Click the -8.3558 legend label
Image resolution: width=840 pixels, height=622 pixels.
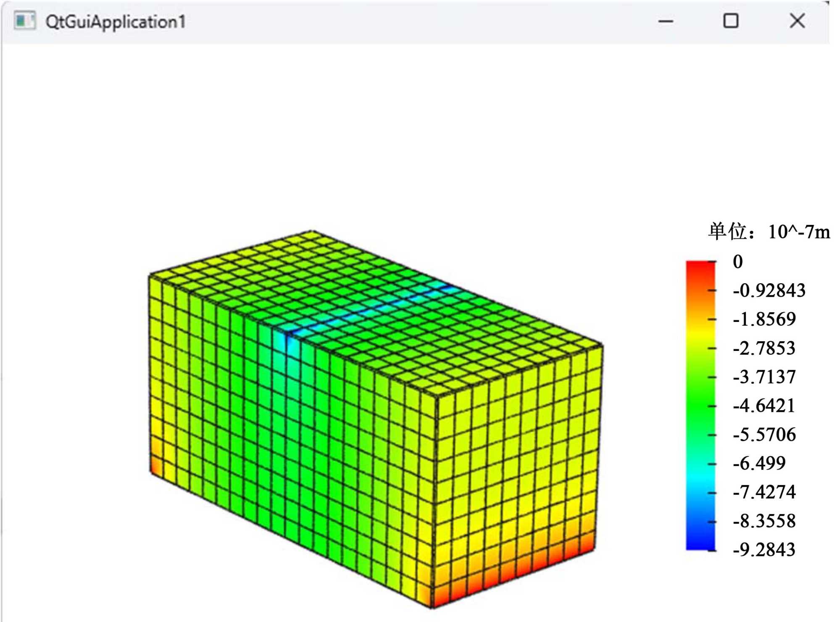point(764,521)
